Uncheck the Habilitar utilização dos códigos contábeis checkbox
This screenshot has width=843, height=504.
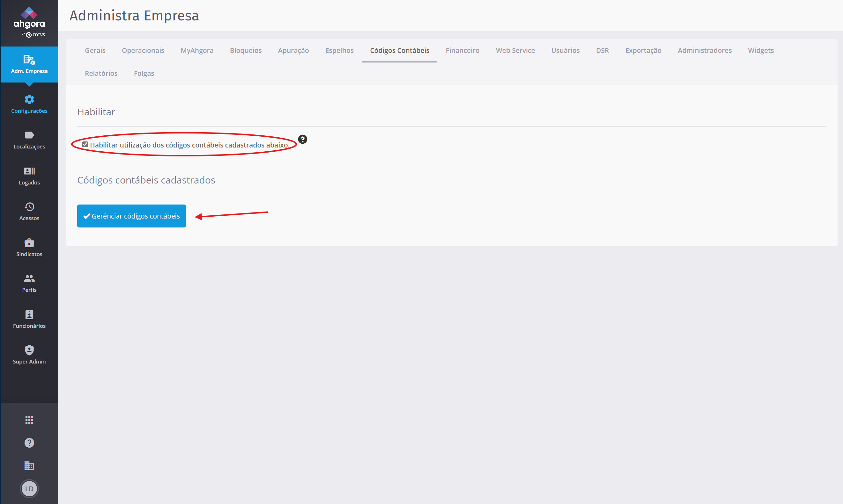(x=85, y=145)
